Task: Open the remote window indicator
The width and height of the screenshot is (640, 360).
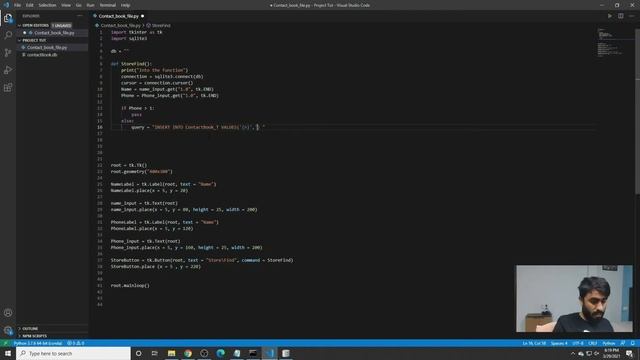Action: click(x=5, y=343)
